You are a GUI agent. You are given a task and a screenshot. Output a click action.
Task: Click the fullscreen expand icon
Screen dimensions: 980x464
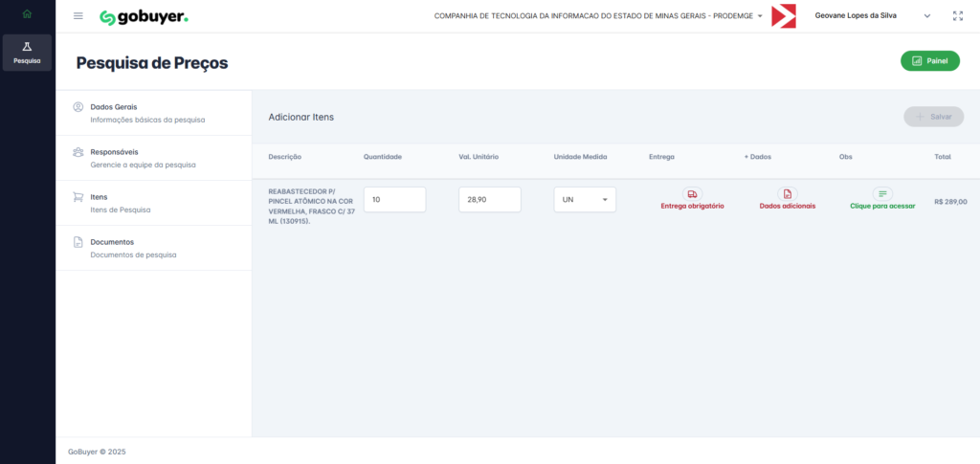click(958, 16)
